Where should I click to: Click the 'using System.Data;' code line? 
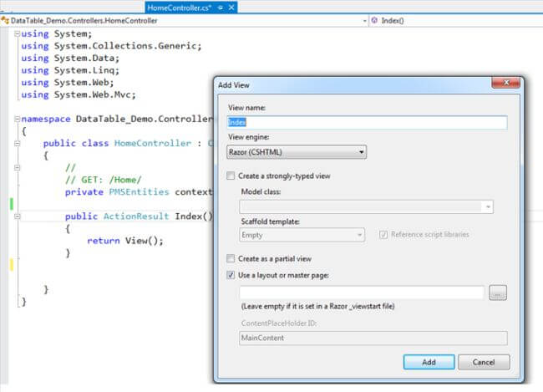[70, 59]
